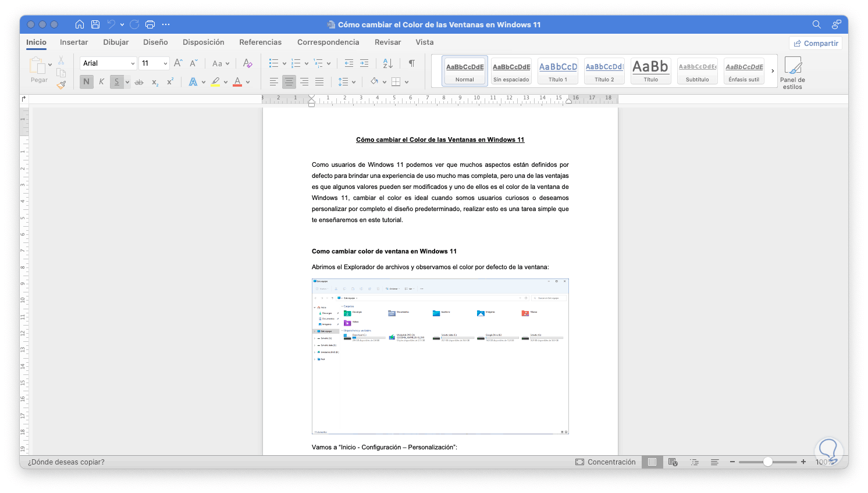868x493 pixels.
Task: Open the shading paint bucket dropdown arrow
Action: click(385, 82)
